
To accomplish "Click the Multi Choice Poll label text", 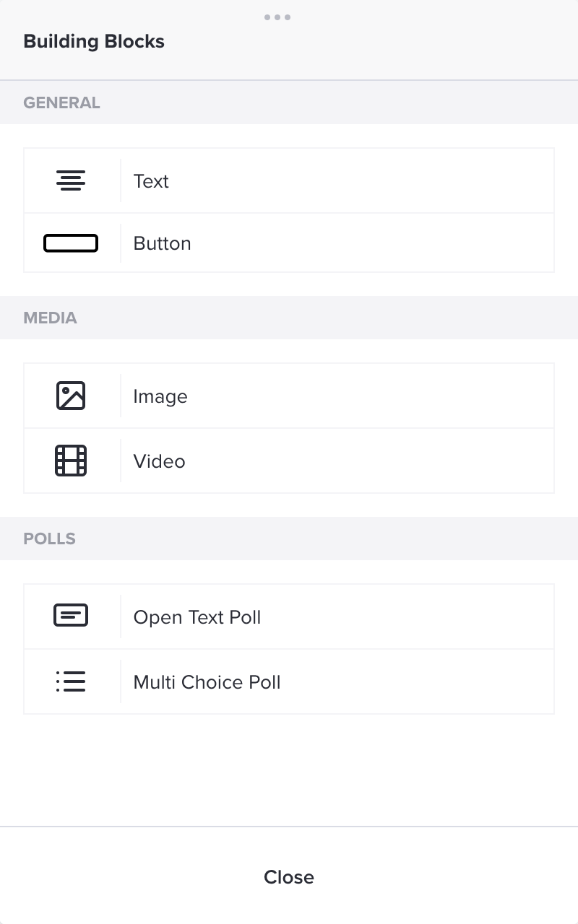I will pos(207,682).
